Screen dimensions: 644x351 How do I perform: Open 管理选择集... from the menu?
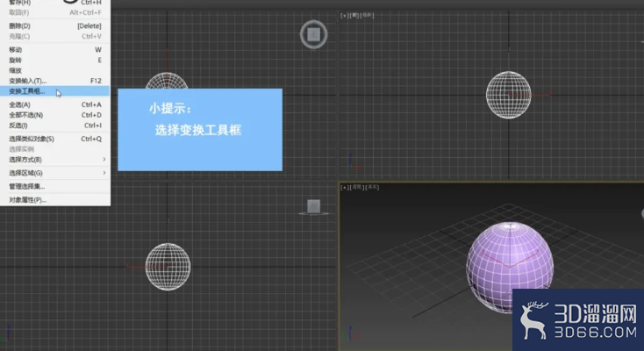coord(55,187)
